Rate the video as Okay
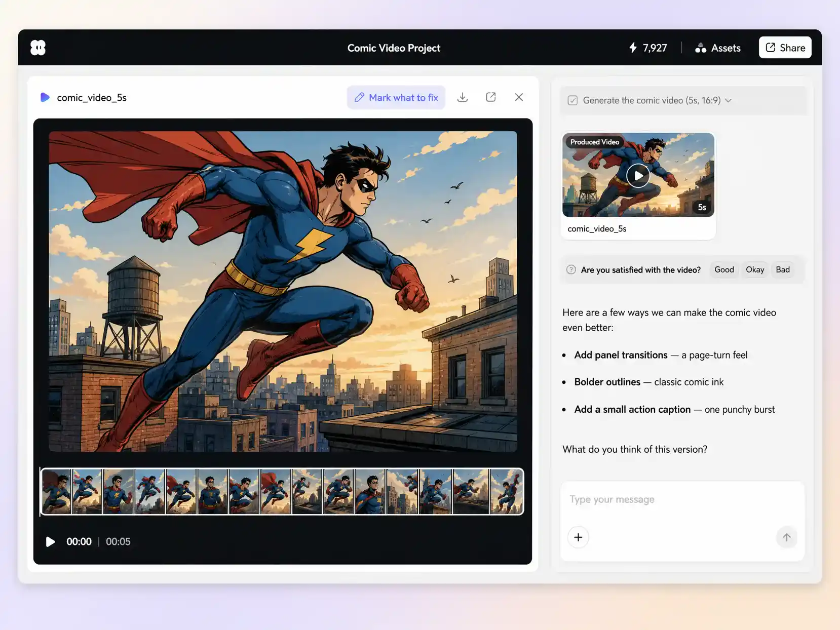Screen dimensions: 840x630 (755, 270)
